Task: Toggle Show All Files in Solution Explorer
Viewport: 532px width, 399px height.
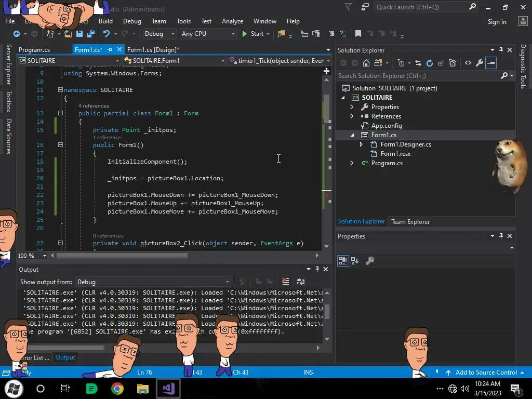Action: [x=453, y=63]
